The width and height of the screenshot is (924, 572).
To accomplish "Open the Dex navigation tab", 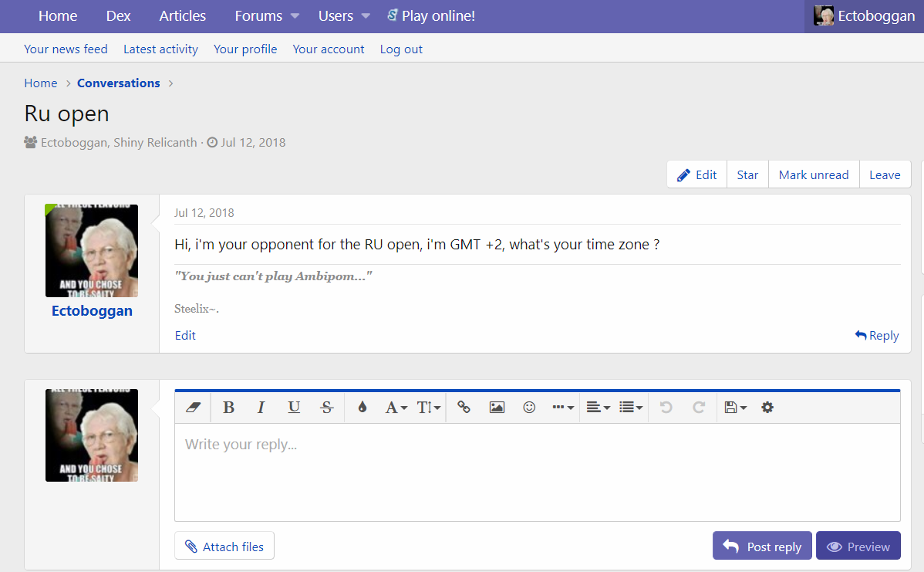I will pos(118,16).
